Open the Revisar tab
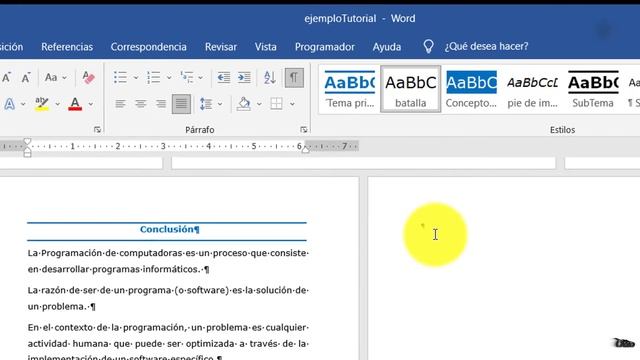This screenshot has width=640, height=360. point(221,47)
